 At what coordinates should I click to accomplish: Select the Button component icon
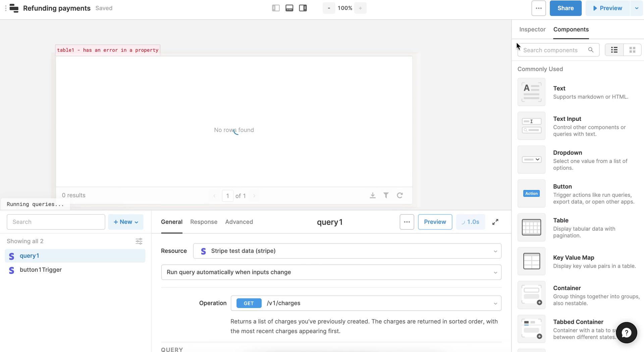point(531,193)
